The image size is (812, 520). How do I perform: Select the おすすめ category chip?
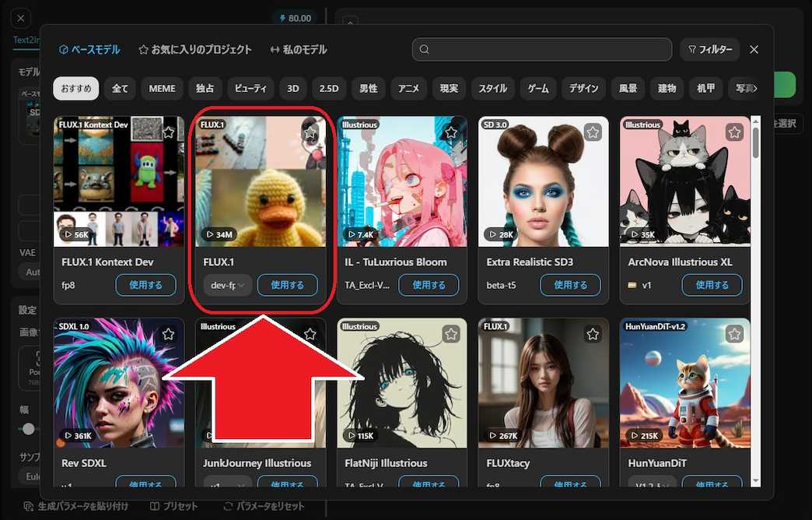tap(76, 88)
